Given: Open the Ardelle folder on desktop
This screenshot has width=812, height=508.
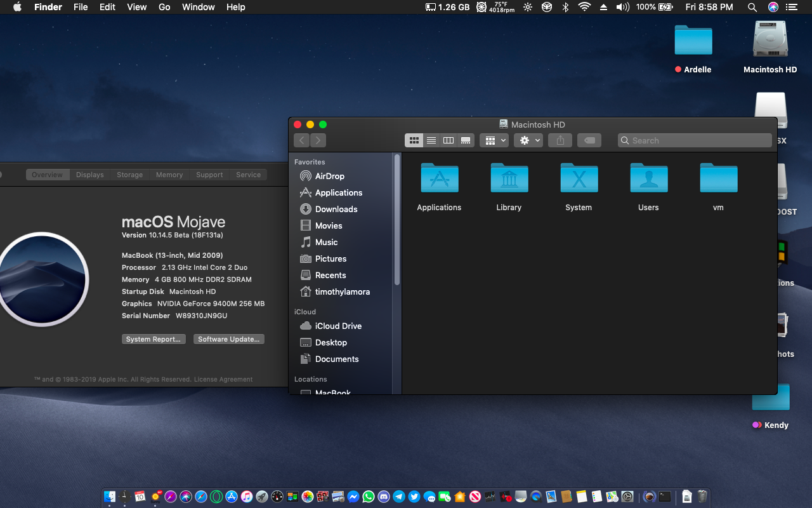Looking at the screenshot, I should pyautogui.click(x=693, y=39).
